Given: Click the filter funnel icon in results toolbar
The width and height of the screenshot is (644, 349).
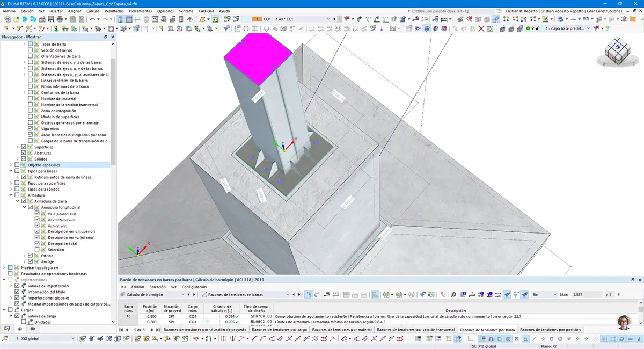Looking at the screenshot, I should [x=422, y=294].
